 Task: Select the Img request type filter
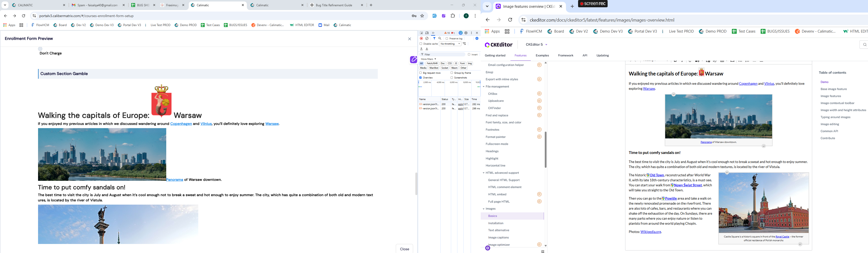[x=470, y=63]
